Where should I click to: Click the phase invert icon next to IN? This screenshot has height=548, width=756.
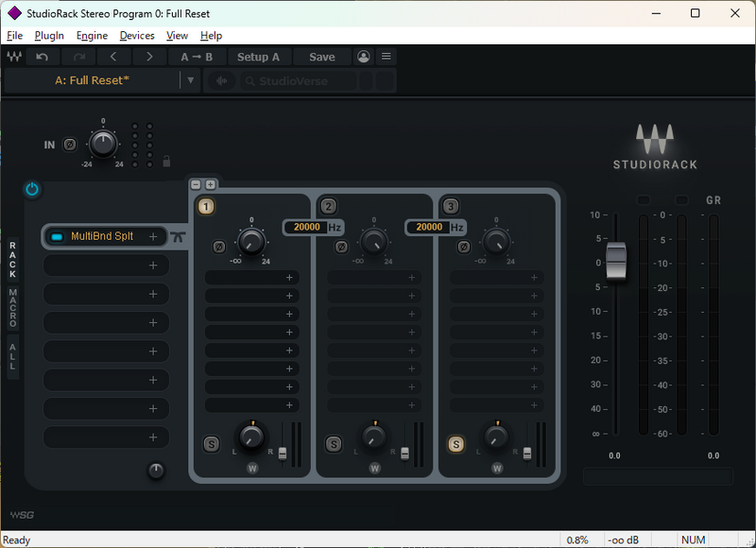click(x=69, y=144)
